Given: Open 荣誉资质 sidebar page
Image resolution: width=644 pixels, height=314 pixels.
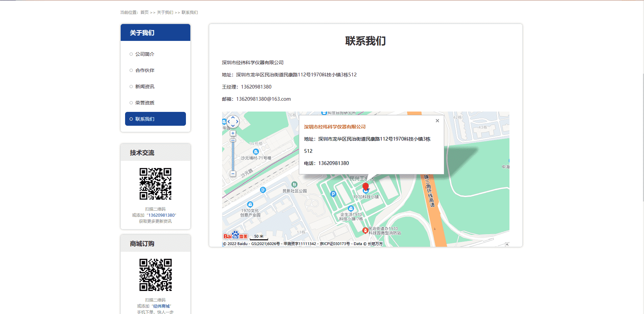Looking at the screenshot, I should coord(145,103).
